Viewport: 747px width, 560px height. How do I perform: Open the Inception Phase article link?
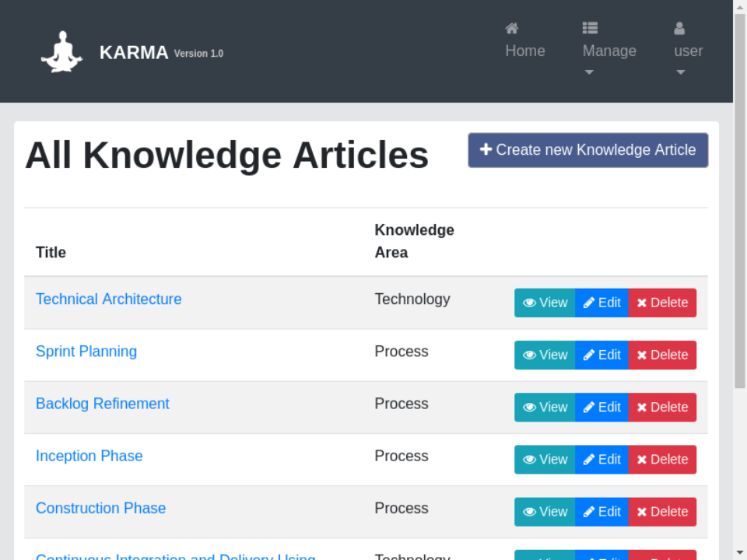click(89, 456)
